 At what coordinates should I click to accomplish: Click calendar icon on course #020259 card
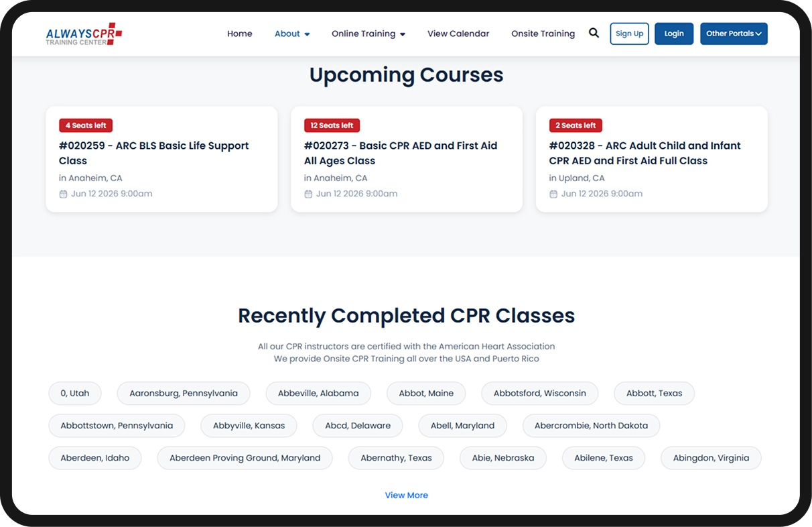tap(63, 194)
